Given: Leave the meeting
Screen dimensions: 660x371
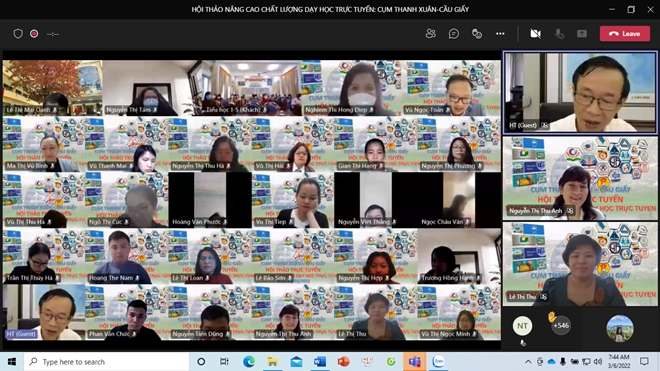Looking at the screenshot, I should point(625,34).
